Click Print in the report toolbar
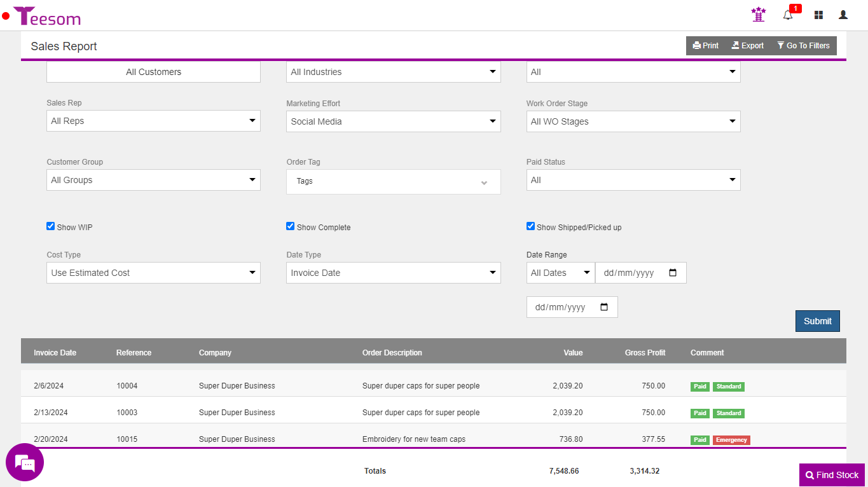Image resolution: width=868 pixels, height=487 pixels. (x=706, y=46)
